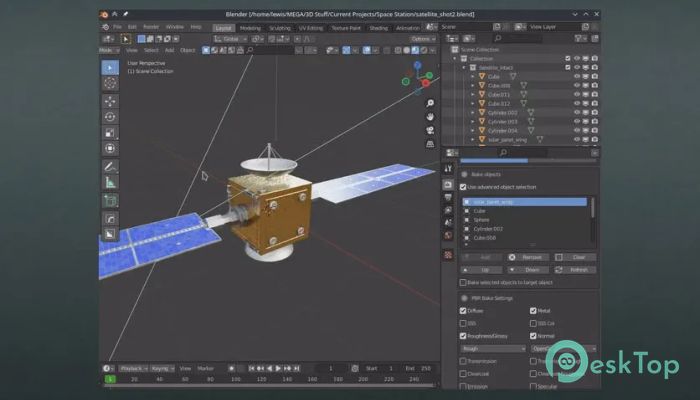Select the Measure tool icon

[110, 182]
